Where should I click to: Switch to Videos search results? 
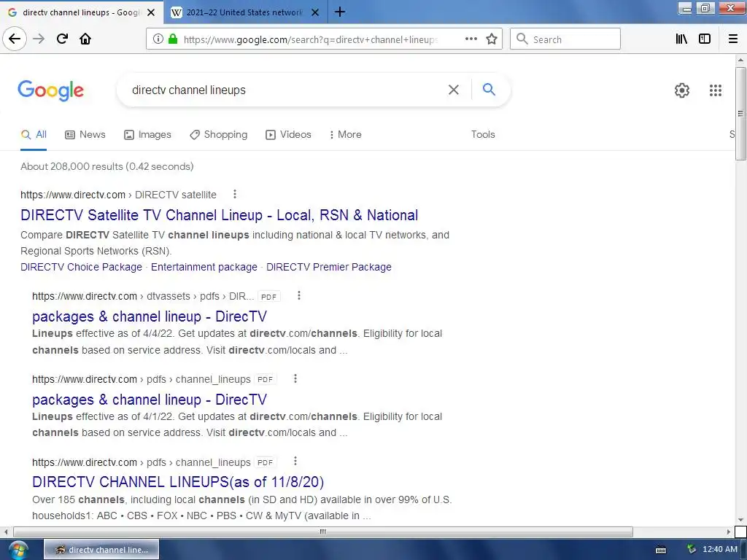[288, 135]
